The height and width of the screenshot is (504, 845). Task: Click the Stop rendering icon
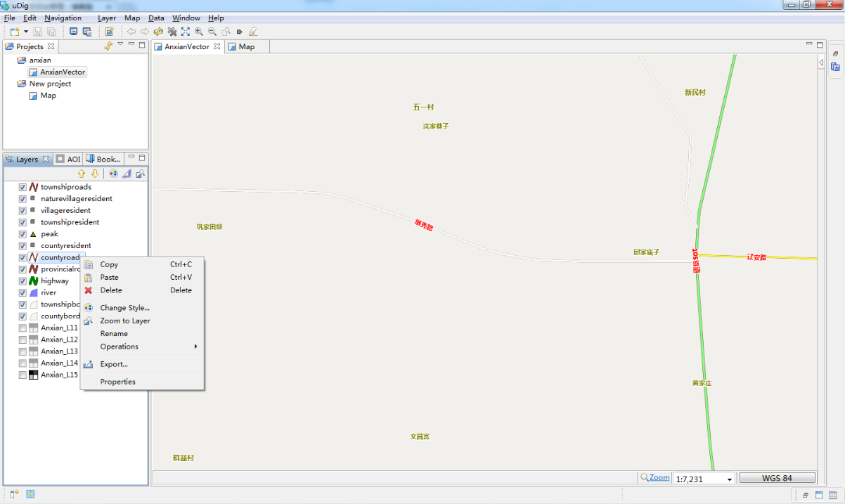pos(172,32)
